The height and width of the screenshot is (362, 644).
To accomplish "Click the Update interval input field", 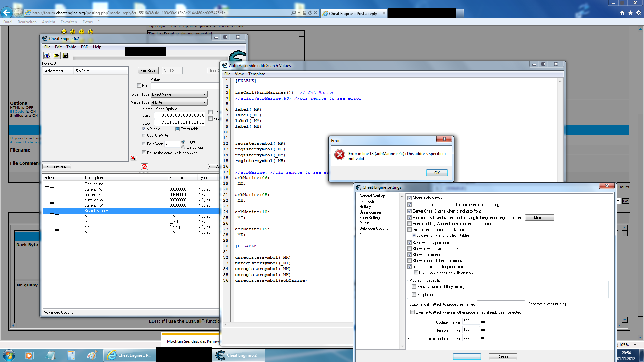I will 471,321.
